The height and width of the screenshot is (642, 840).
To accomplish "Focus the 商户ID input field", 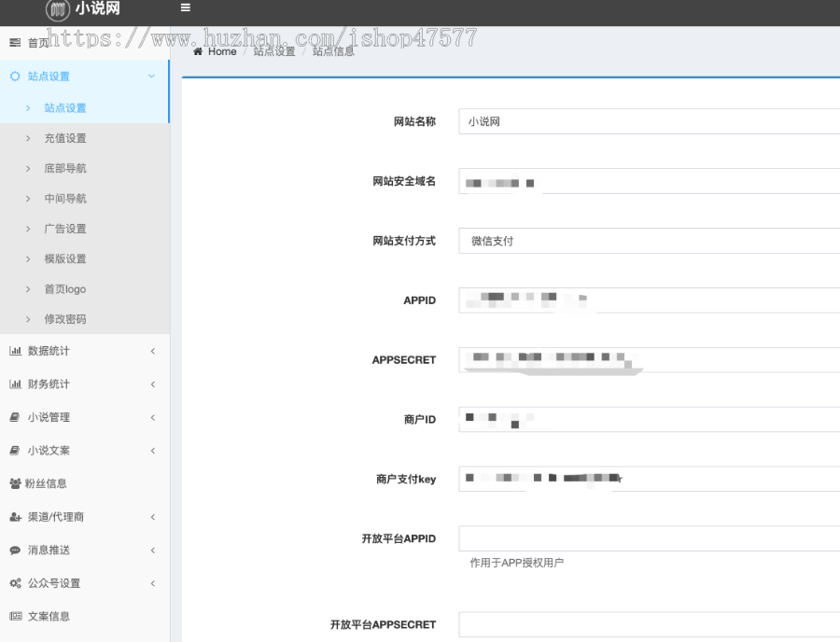I will tap(650, 419).
